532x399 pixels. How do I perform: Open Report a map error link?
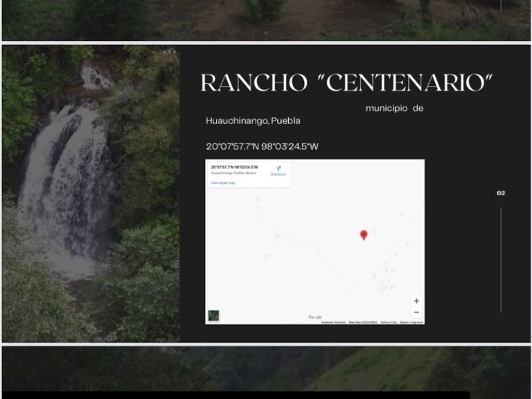pyautogui.click(x=411, y=322)
